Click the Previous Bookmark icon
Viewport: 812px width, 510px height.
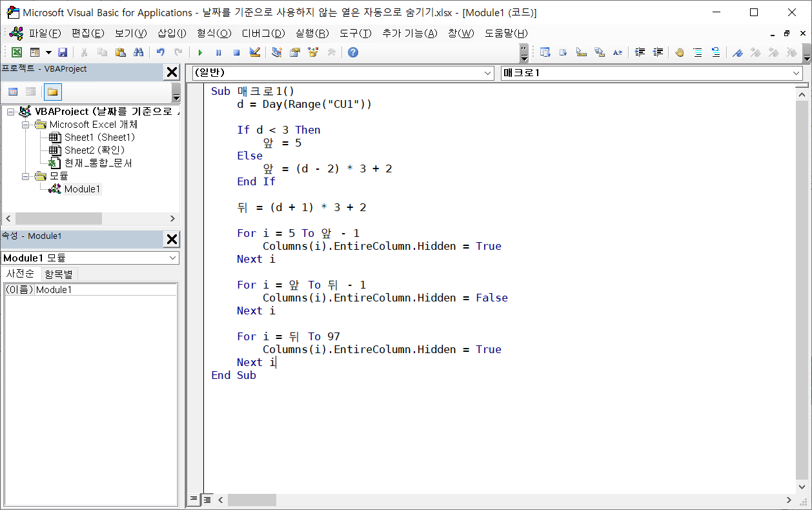click(773, 52)
